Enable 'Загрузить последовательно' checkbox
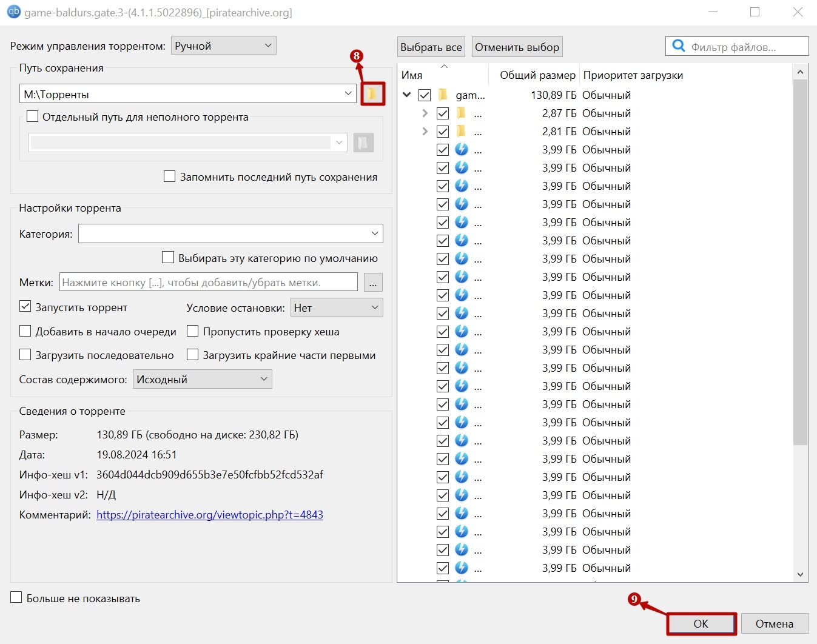Image resolution: width=817 pixels, height=644 pixels. tap(25, 355)
